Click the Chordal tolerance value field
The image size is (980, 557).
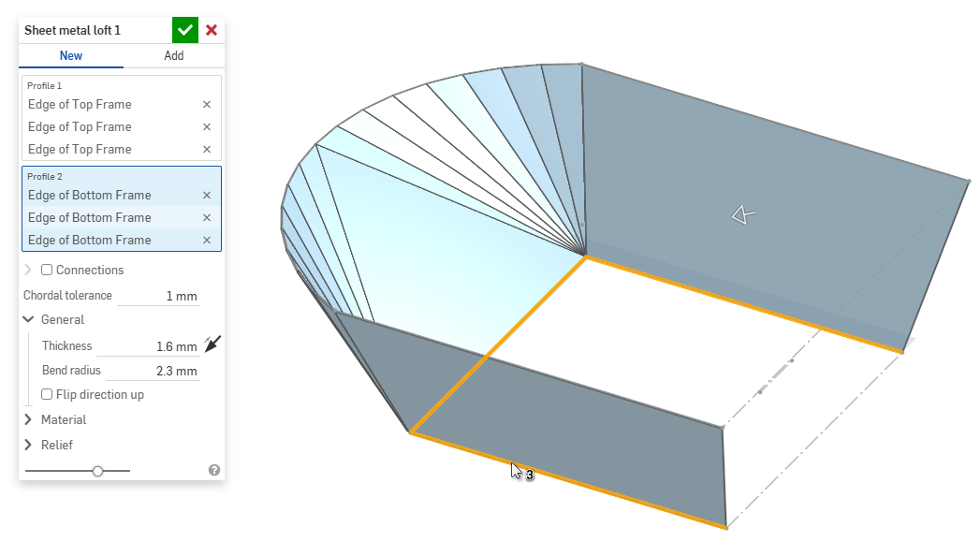158,297
